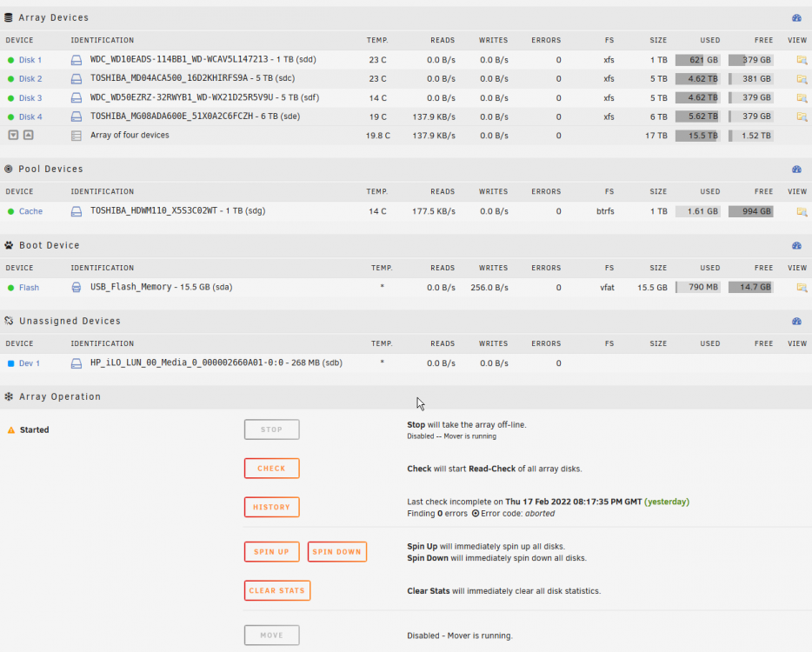812x652 pixels.
Task: Click 'Disabled -- Mover is running' note under Stop
Action: point(451,436)
